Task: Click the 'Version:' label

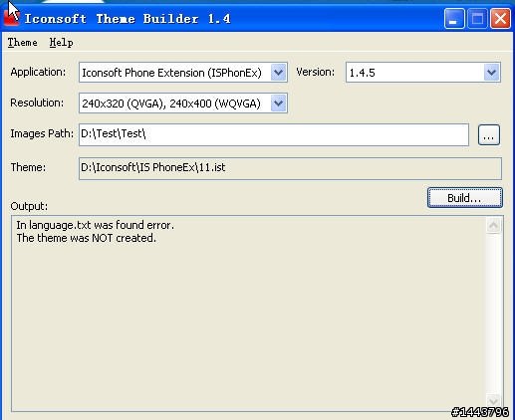Action: point(316,72)
